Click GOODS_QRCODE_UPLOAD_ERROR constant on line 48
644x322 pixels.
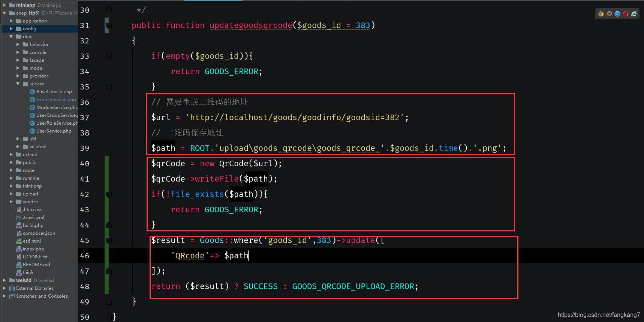(353, 286)
